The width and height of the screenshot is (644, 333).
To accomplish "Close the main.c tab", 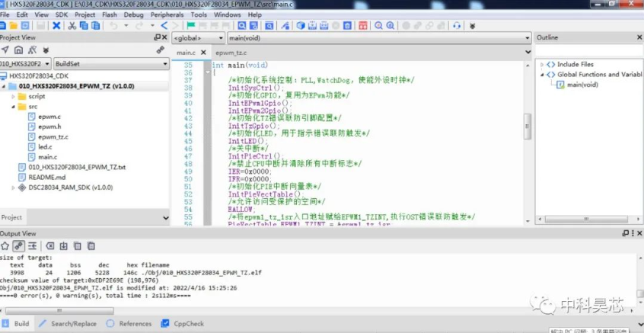I will [x=203, y=53].
